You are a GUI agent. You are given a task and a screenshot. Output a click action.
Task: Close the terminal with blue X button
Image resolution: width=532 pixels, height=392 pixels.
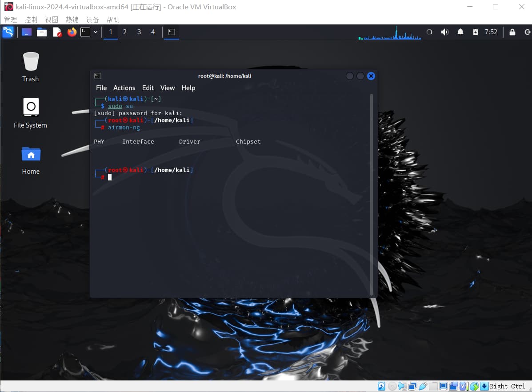[x=371, y=76]
